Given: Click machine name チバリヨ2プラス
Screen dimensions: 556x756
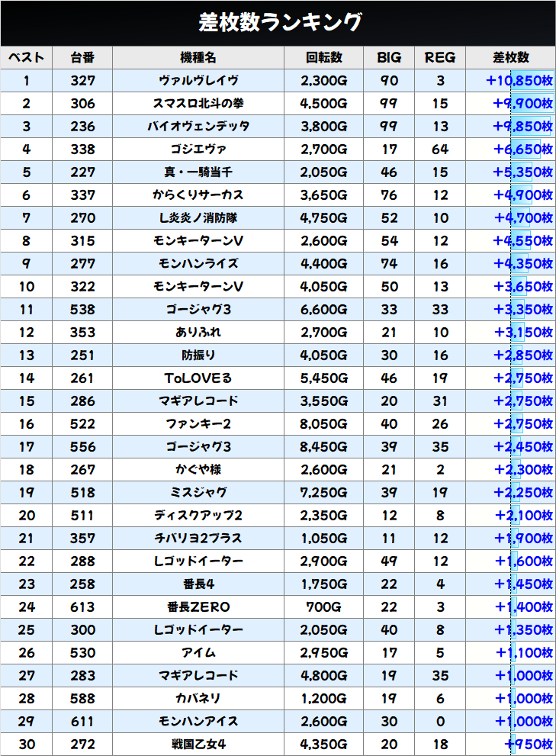Looking at the screenshot, I should pos(198,538).
